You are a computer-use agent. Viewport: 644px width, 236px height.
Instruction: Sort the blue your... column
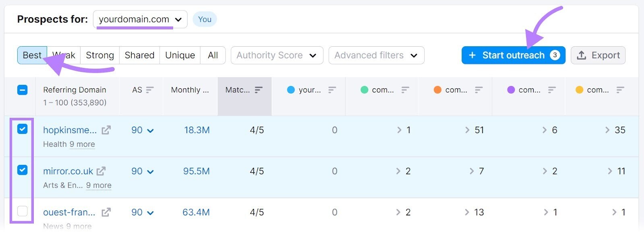pos(332,90)
